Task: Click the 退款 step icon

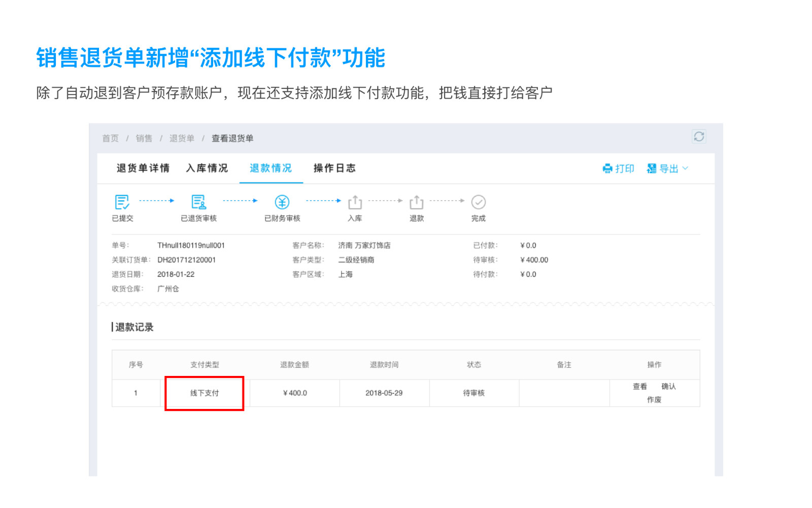Action: coord(416,202)
